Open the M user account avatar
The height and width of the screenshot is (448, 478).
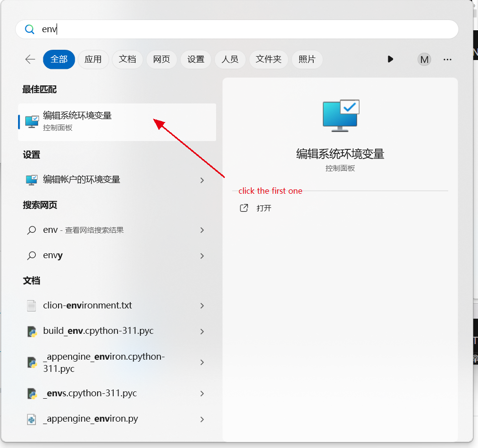(x=424, y=59)
